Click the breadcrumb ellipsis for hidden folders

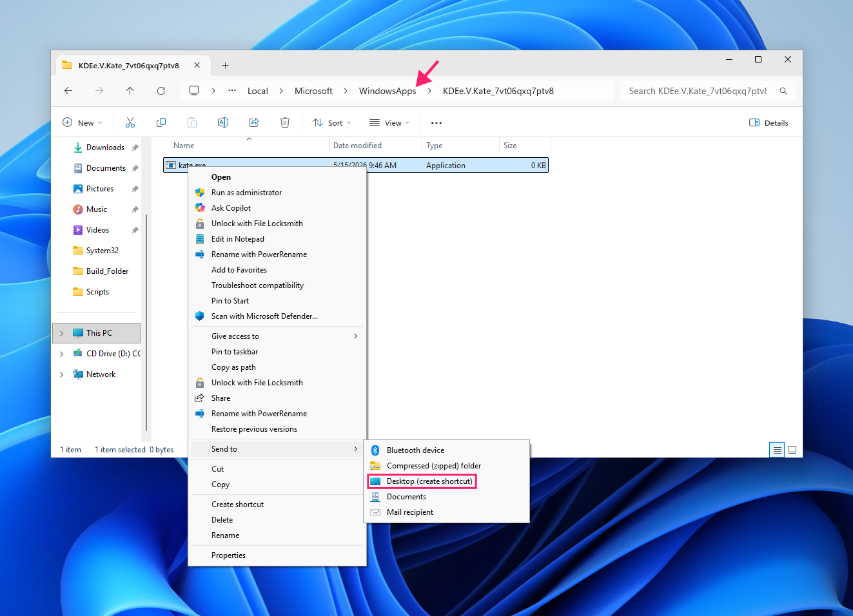232,91
